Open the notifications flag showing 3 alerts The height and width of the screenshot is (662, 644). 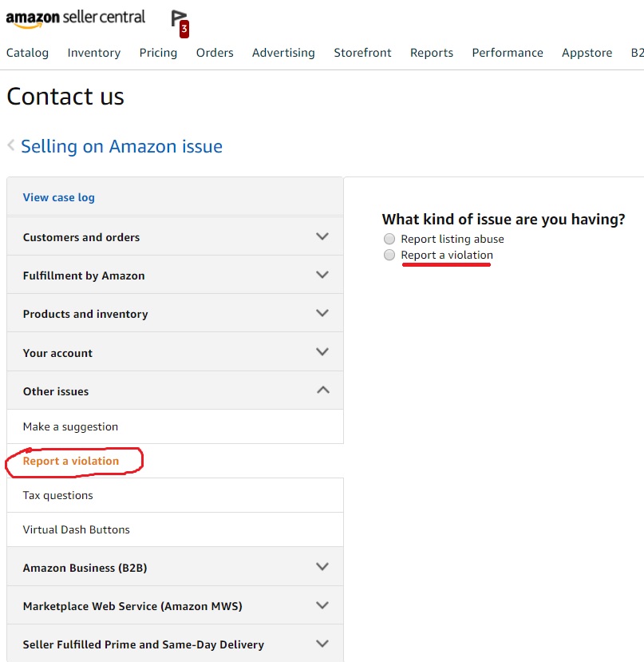(x=176, y=20)
